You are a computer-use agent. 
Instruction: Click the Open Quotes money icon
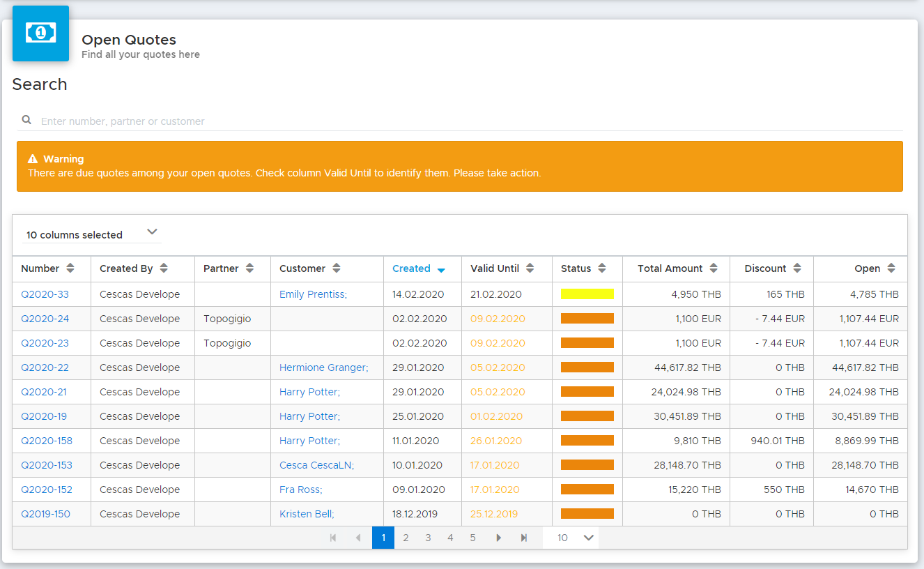[x=40, y=33]
